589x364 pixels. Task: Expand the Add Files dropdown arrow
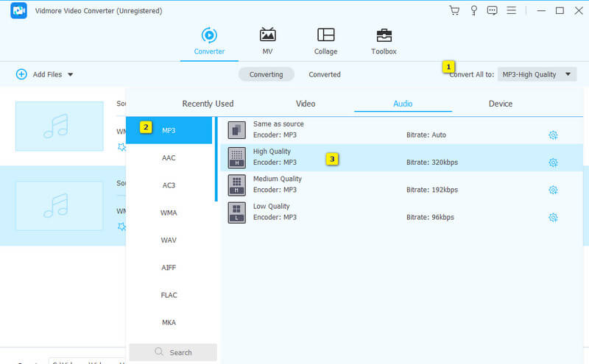pyautogui.click(x=71, y=74)
